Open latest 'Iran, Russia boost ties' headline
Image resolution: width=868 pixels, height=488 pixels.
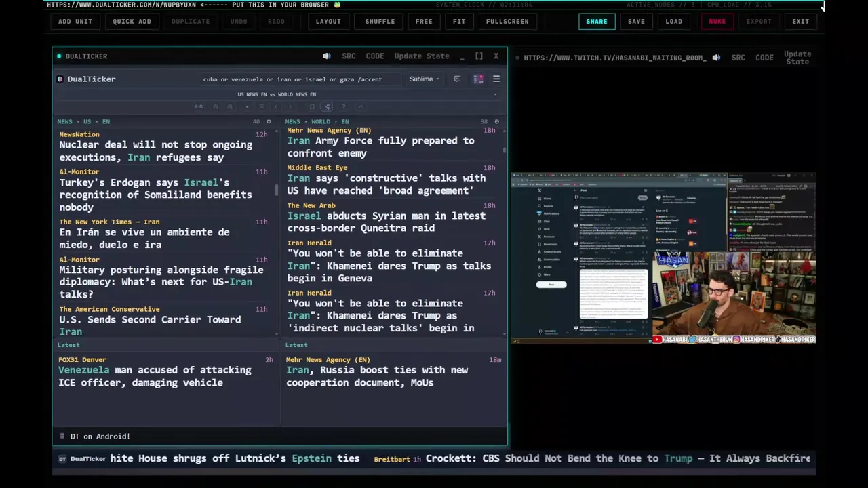click(377, 376)
